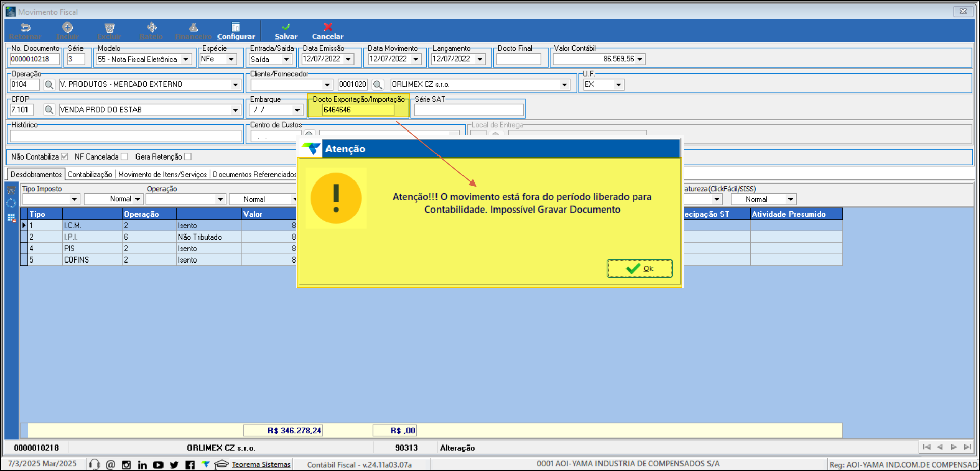This screenshot has width=980, height=471.
Task: Open the Documentos Referenciados tab
Action: pos(254,174)
